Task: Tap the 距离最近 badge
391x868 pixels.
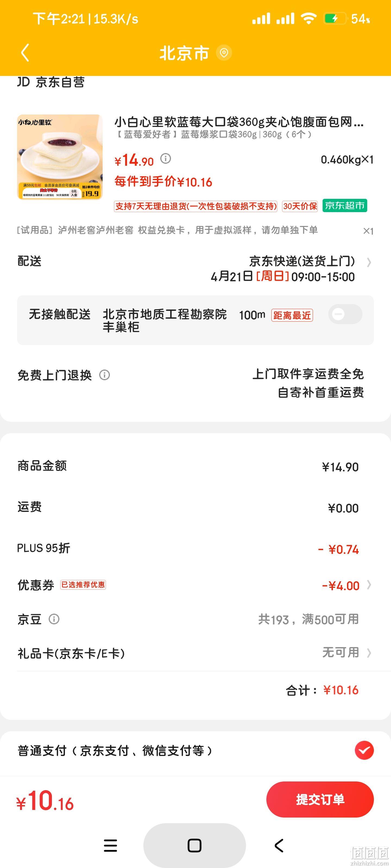Action: pyautogui.click(x=292, y=315)
